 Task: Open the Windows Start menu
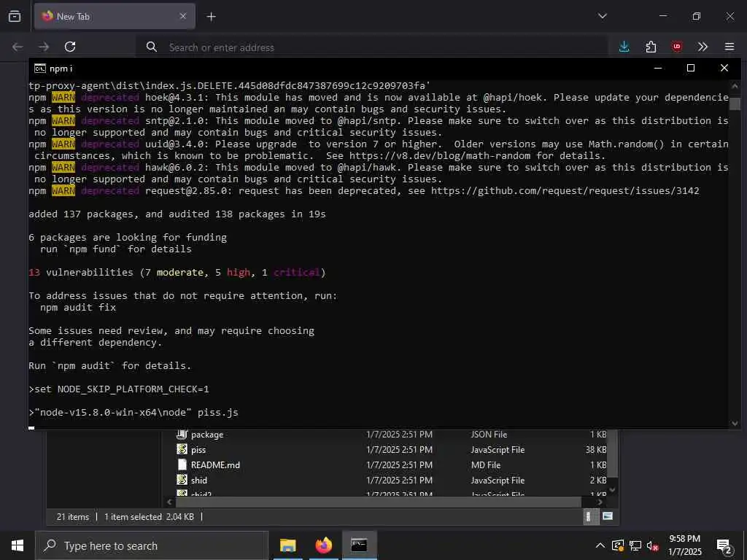[18, 545]
